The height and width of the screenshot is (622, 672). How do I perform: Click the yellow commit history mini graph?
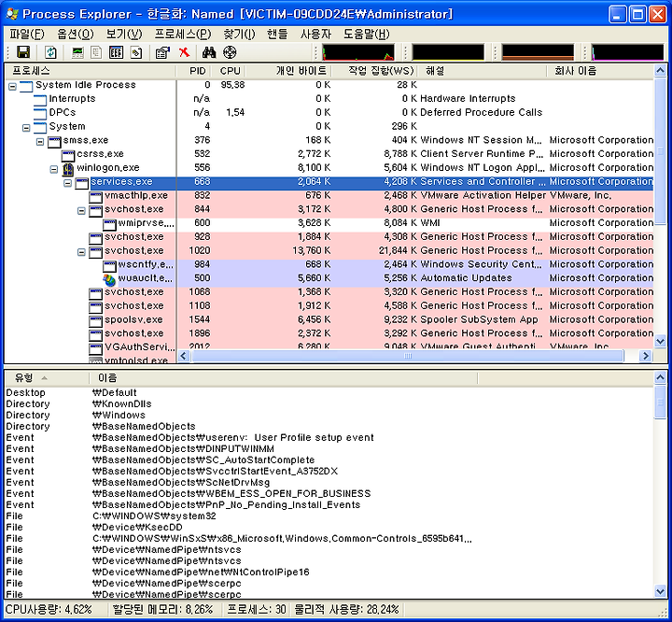tap(448, 52)
